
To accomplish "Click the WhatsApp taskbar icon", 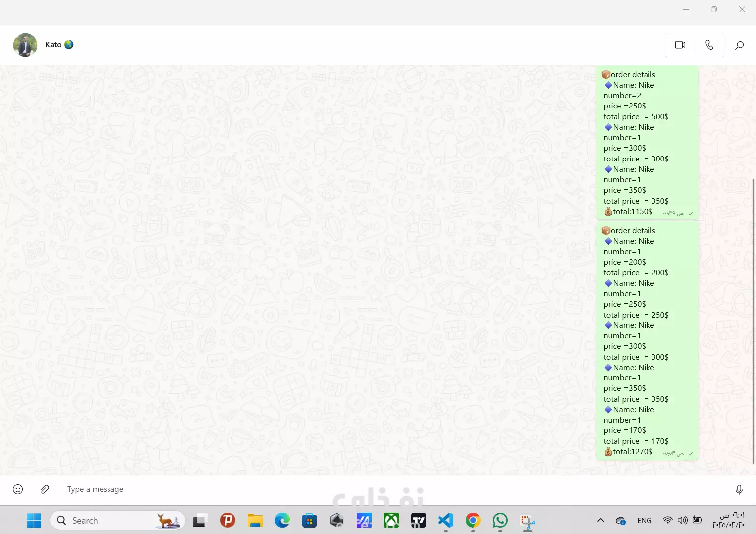I will [x=500, y=520].
